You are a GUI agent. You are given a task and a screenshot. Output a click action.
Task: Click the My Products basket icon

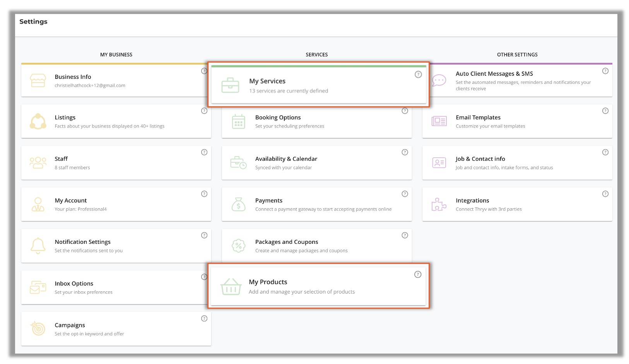(231, 287)
